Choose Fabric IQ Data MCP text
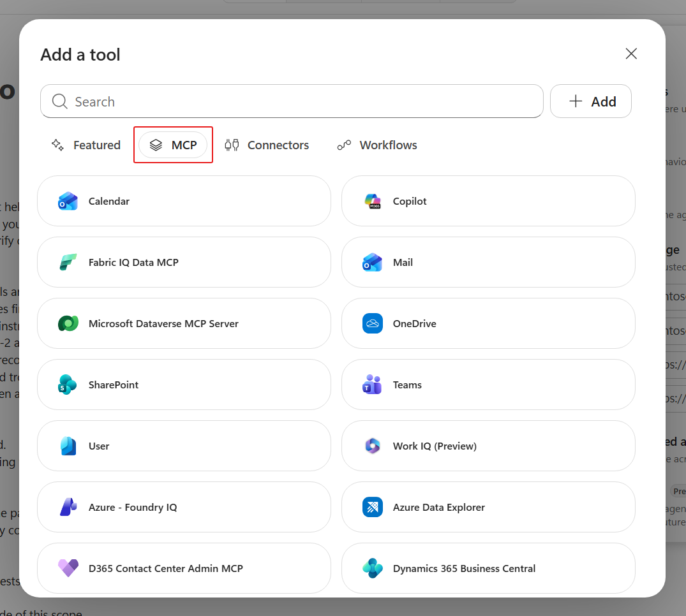 coord(133,262)
